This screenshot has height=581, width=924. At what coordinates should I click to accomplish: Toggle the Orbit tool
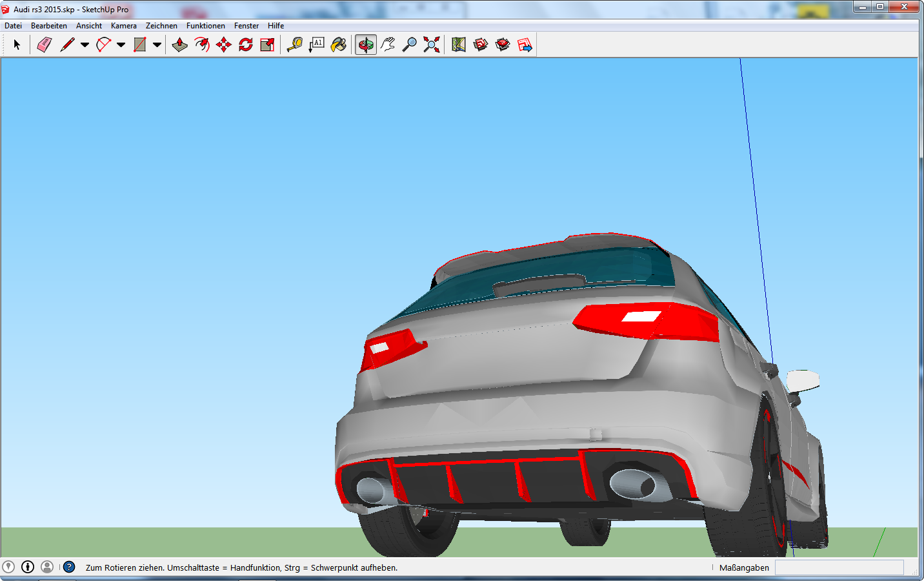tap(366, 45)
